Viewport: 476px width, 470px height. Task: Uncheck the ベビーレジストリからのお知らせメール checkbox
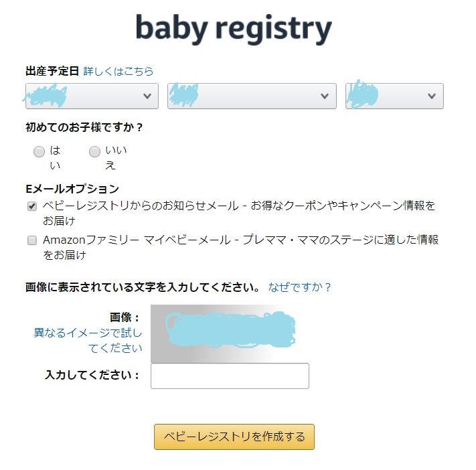32,206
